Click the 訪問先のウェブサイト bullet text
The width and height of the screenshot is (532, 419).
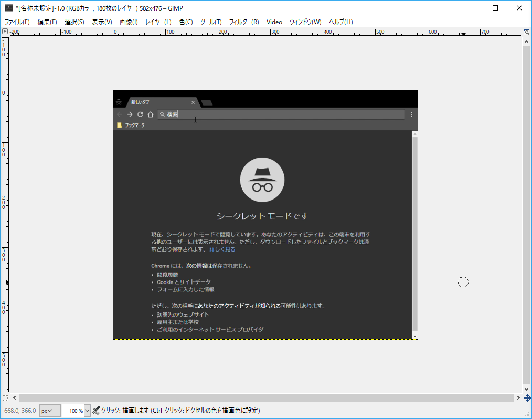click(183, 315)
